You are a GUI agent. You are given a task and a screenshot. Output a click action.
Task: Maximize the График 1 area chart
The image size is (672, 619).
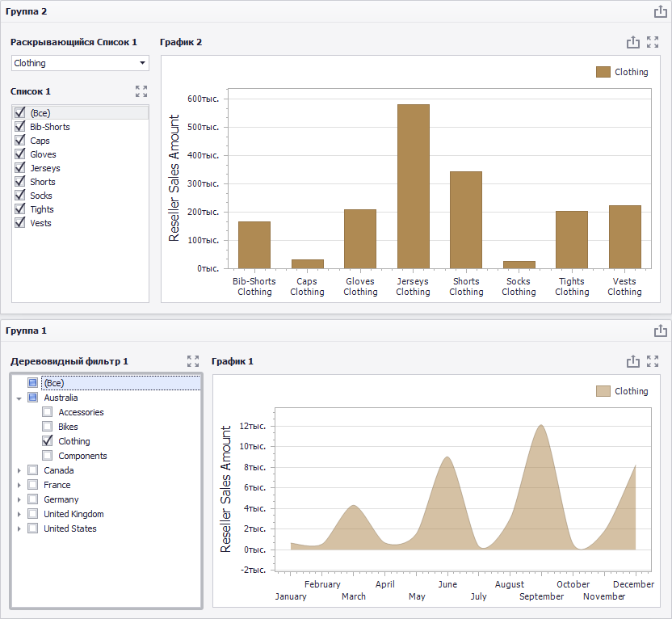pos(653,361)
